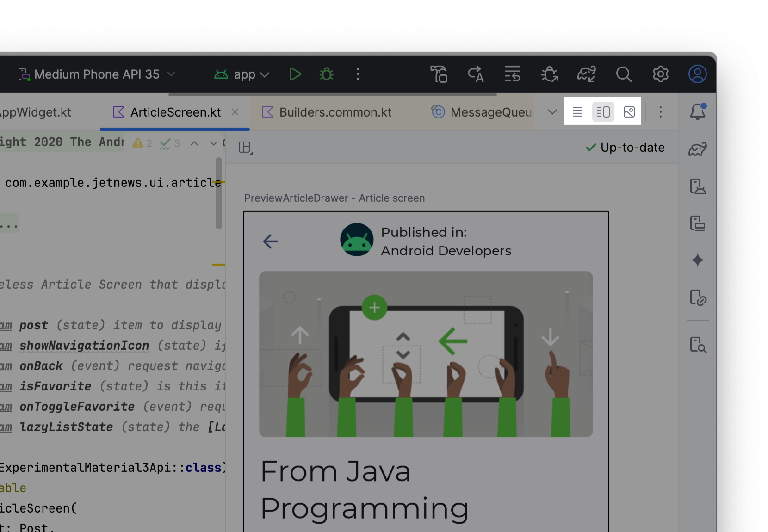Open Search Everywhere magnifier icon
Screen dimensions: 768x532
(x=624, y=74)
